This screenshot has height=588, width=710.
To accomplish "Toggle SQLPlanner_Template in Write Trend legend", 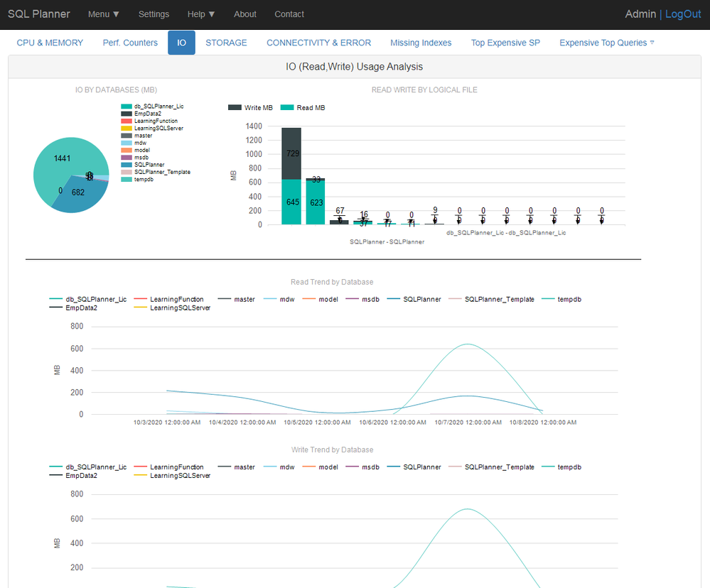I will pos(491,467).
